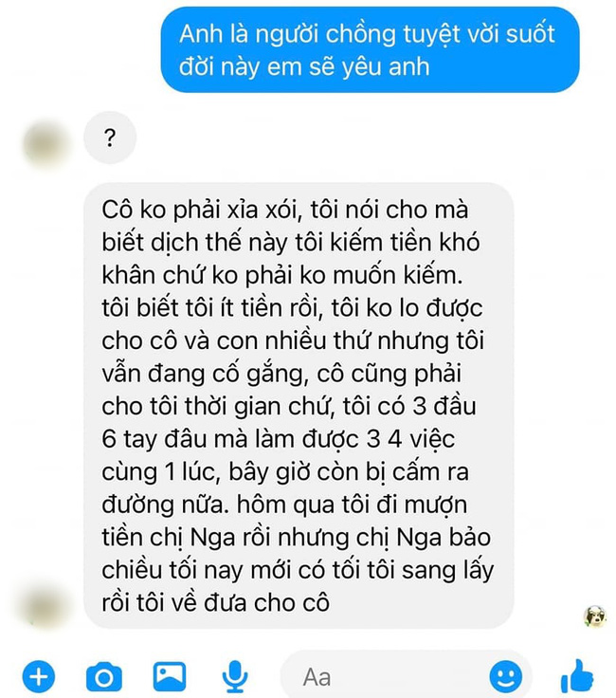Tap the small seen-receipt avatar
Image resolution: width=616 pixels, height=698 pixels.
point(595,616)
